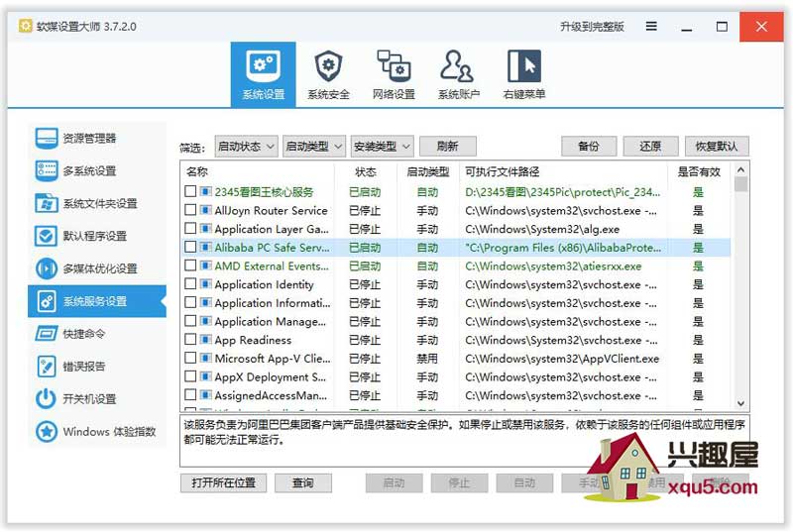This screenshot has width=793, height=532.
Task: Check the AMD External Events checkbox
Action: (190, 266)
